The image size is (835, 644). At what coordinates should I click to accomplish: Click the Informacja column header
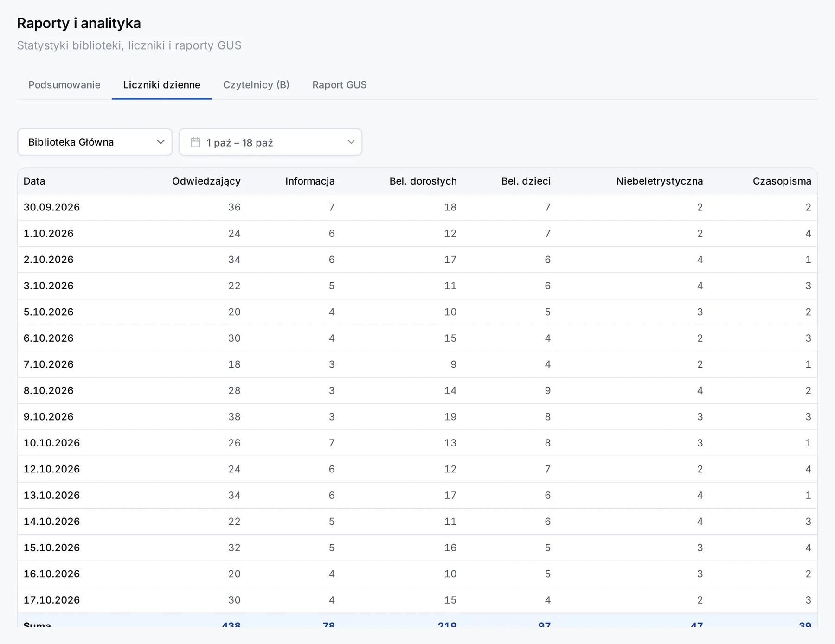(310, 181)
